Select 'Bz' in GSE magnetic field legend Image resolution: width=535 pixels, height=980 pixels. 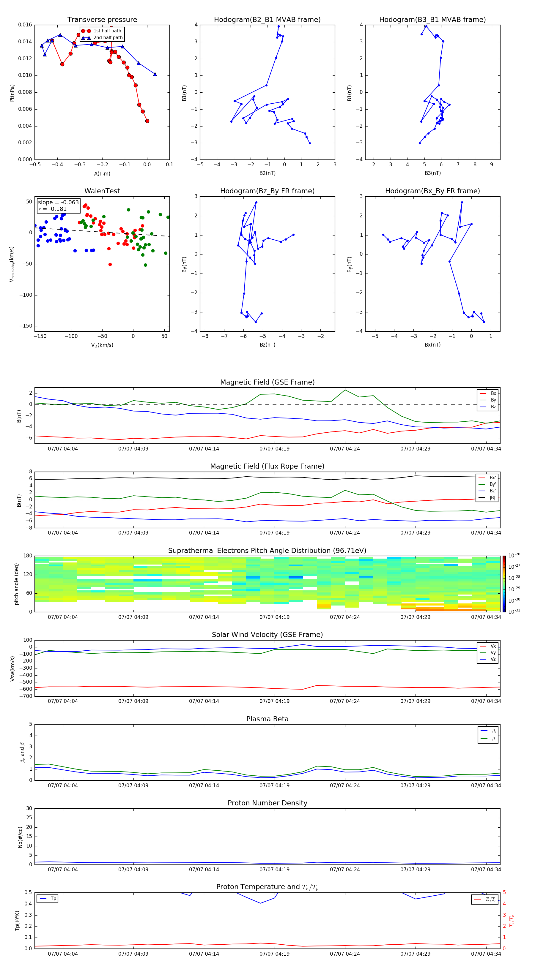(488, 407)
